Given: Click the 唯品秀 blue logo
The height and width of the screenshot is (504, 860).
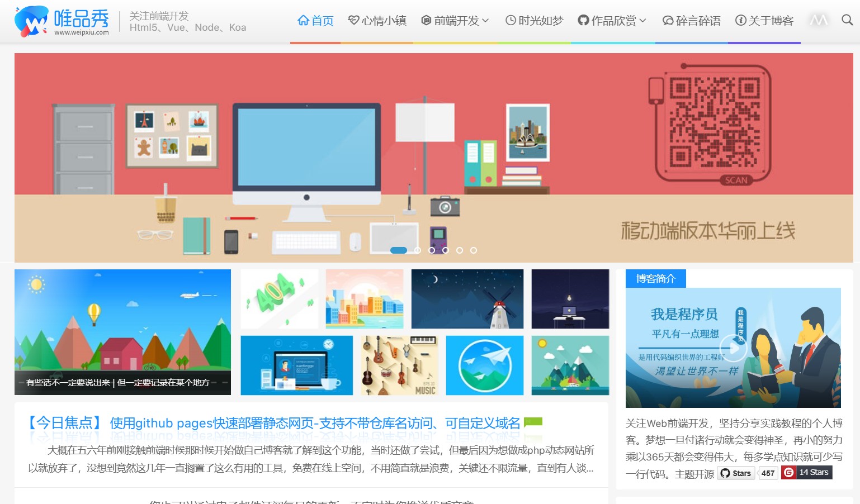Looking at the screenshot, I should click(32, 20).
